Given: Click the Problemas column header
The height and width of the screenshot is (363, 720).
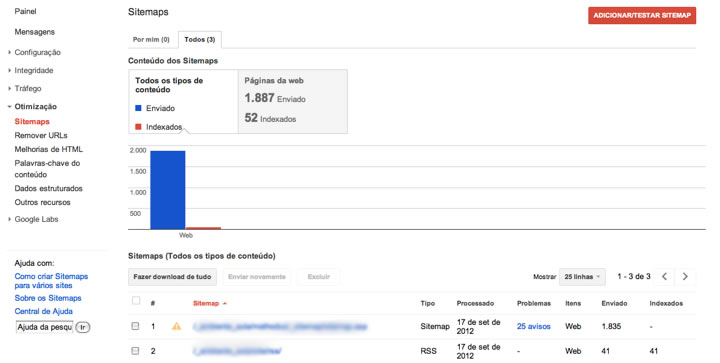Looking at the screenshot, I should [x=534, y=303].
